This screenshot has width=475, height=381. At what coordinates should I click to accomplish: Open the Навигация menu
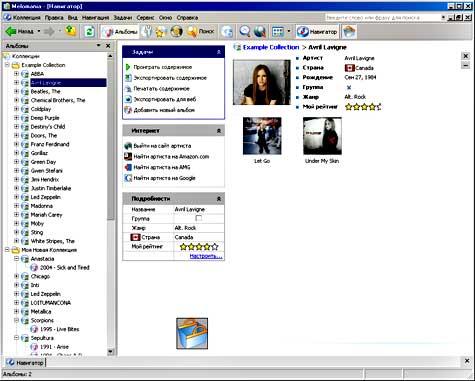click(x=96, y=18)
